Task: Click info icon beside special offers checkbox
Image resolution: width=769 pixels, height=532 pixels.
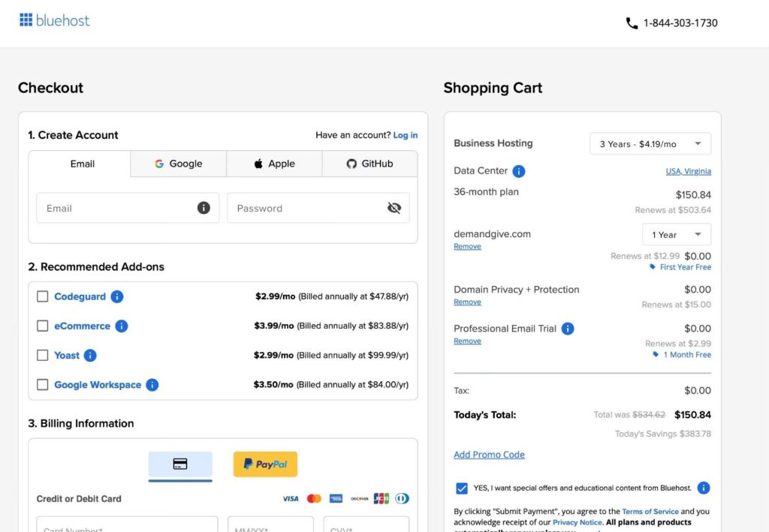Action: tap(703, 488)
